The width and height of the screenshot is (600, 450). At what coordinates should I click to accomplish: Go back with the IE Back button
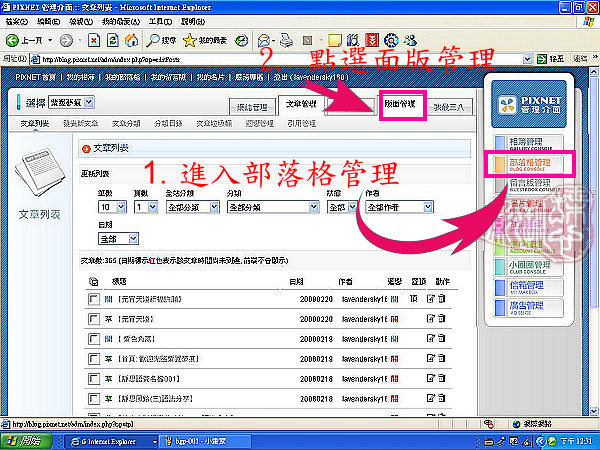click(24, 40)
